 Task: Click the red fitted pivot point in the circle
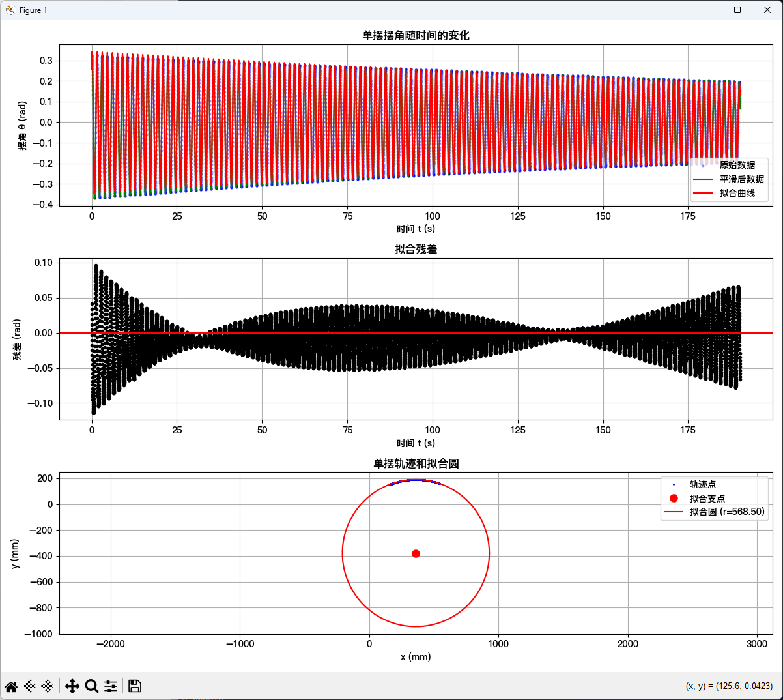pyautogui.click(x=416, y=553)
